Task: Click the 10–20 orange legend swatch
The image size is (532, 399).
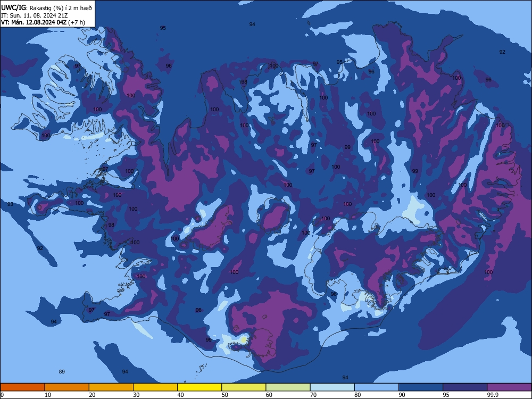Action: (x=67, y=387)
